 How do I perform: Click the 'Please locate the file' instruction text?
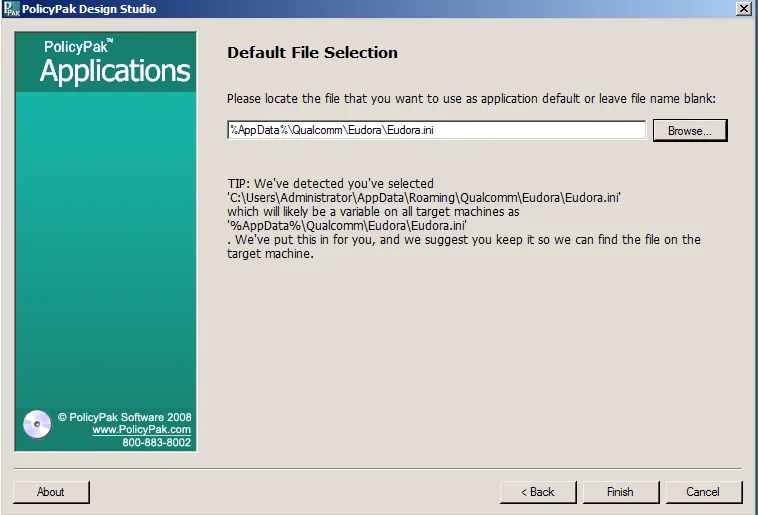click(x=471, y=99)
